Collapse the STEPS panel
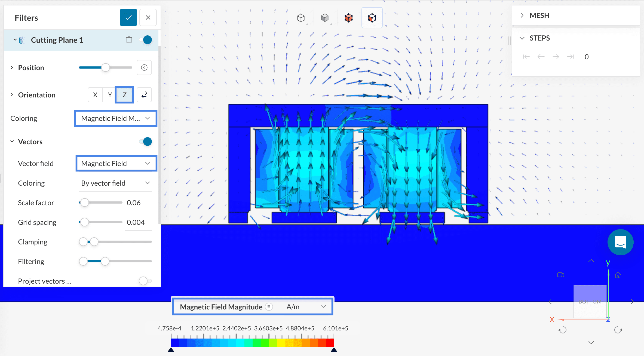The image size is (644, 356). [522, 38]
